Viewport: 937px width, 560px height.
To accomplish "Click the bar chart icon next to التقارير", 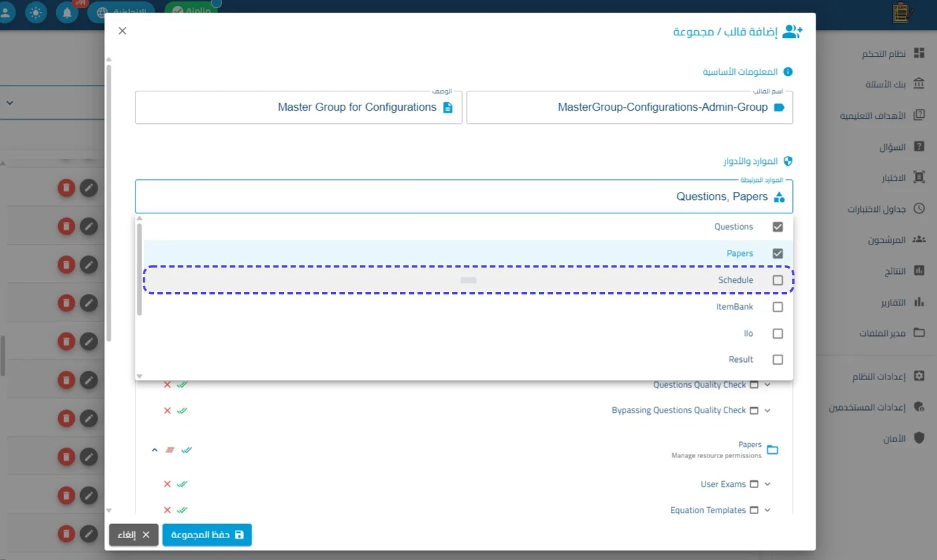I will [919, 301].
